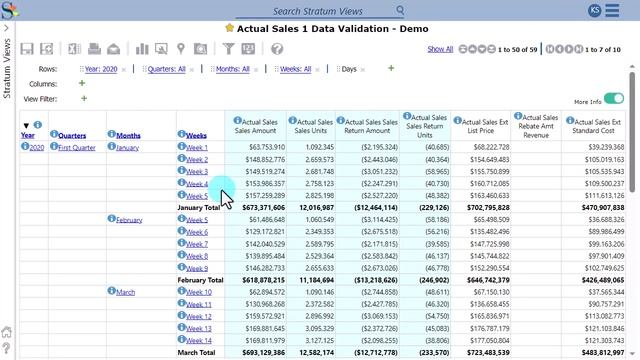Click next columns page arrow
640x360 pixels.
[x=569, y=49]
